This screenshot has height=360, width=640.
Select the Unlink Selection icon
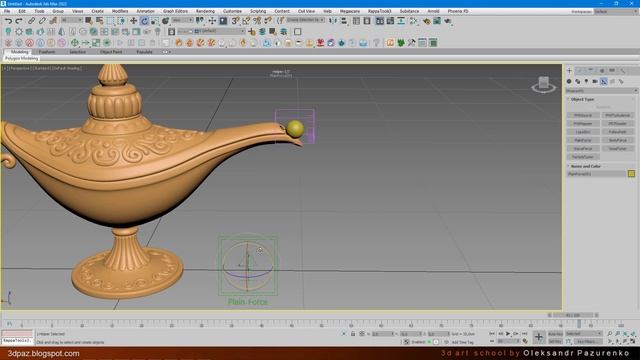point(42,21)
